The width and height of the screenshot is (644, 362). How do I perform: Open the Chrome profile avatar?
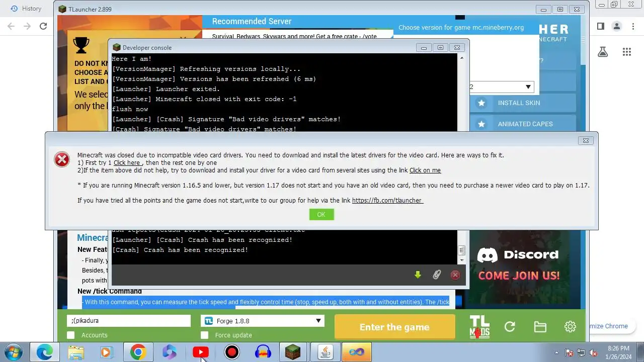click(617, 26)
